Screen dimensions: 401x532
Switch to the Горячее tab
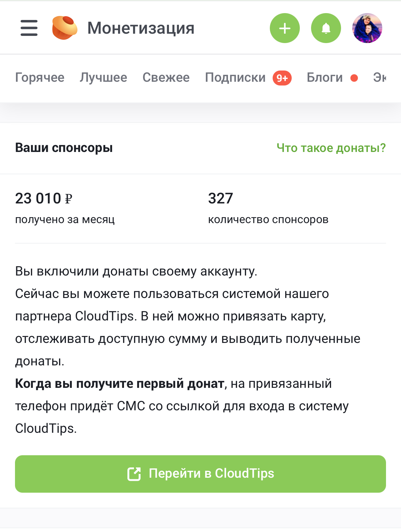[40, 77]
